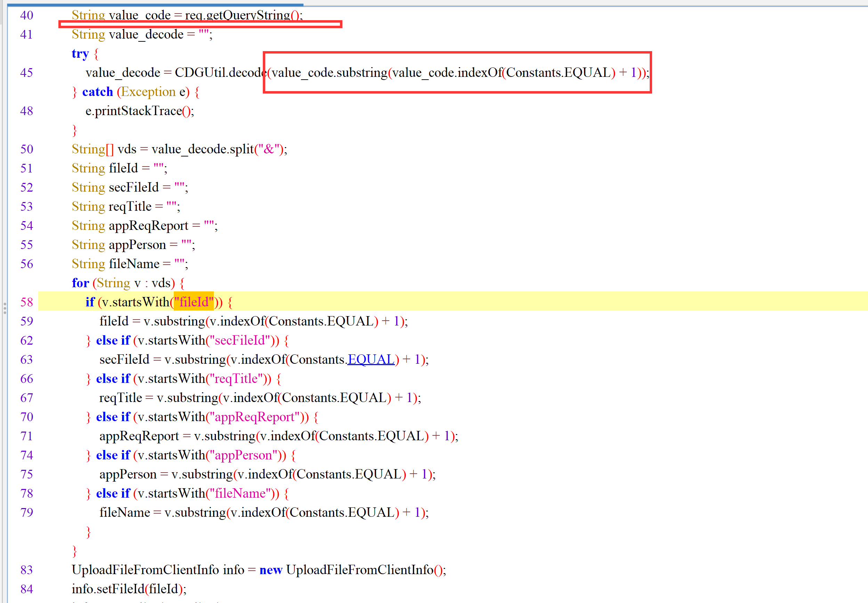The width and height of the screenshot is (868, 603).
Task: Click line number 48 in the gutter
Action: click(x=27, y=111)
